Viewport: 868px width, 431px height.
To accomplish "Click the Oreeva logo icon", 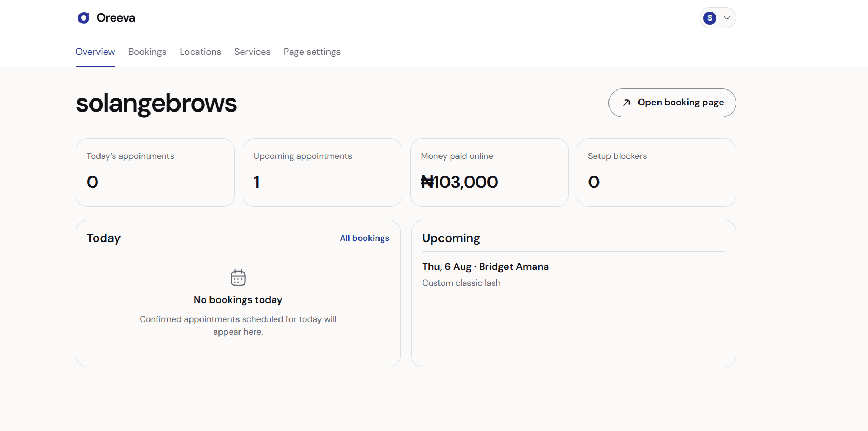I will pos(84,18).
